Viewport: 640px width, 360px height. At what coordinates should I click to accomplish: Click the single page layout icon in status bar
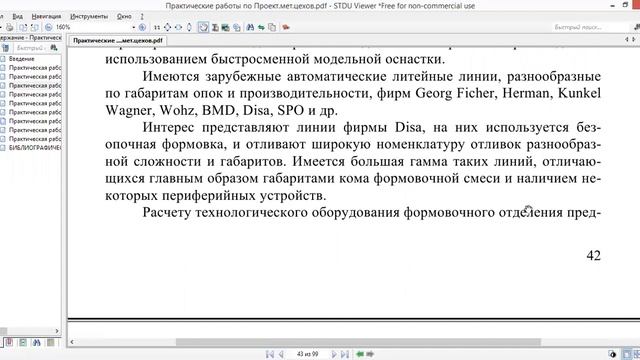(x=627, y=354)
